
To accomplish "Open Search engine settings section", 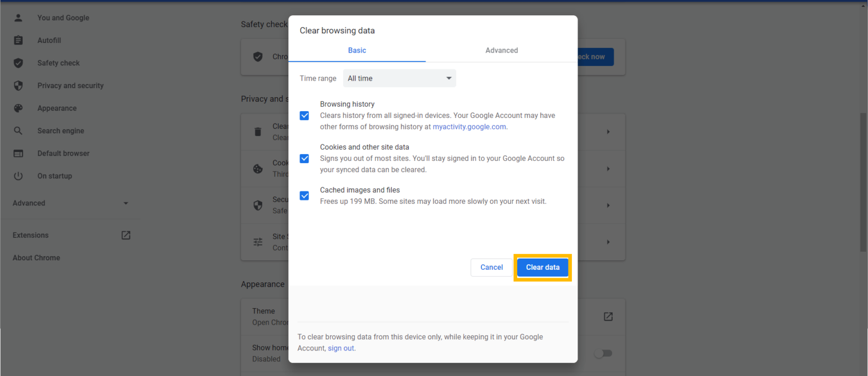I will [60, 130].
